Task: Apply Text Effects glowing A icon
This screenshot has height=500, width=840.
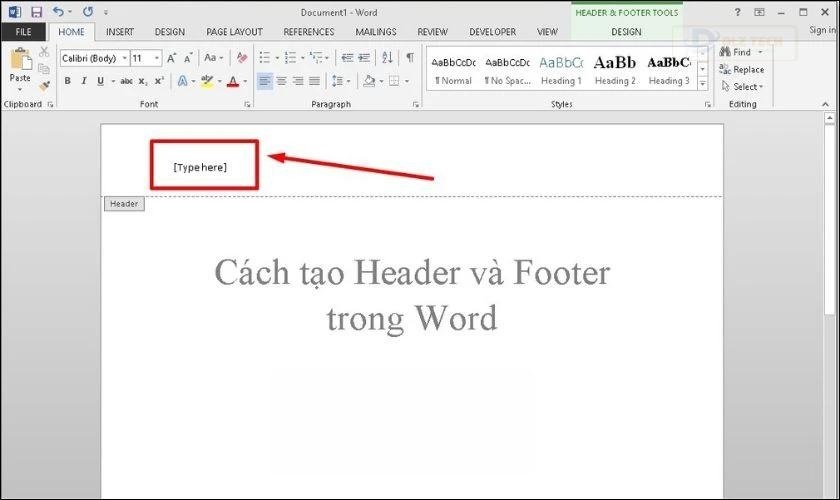Action: pos(183,81)
